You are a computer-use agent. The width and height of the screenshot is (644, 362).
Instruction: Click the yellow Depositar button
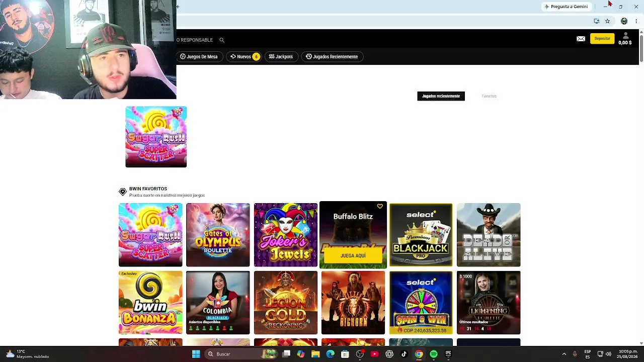pos(602,39)
